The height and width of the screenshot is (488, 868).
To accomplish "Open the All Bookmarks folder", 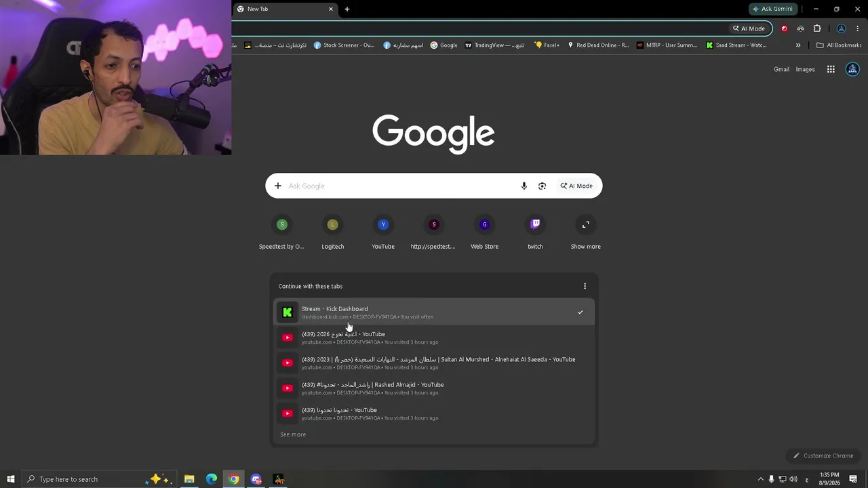I will pyautogui.click(x=839, y=45).
